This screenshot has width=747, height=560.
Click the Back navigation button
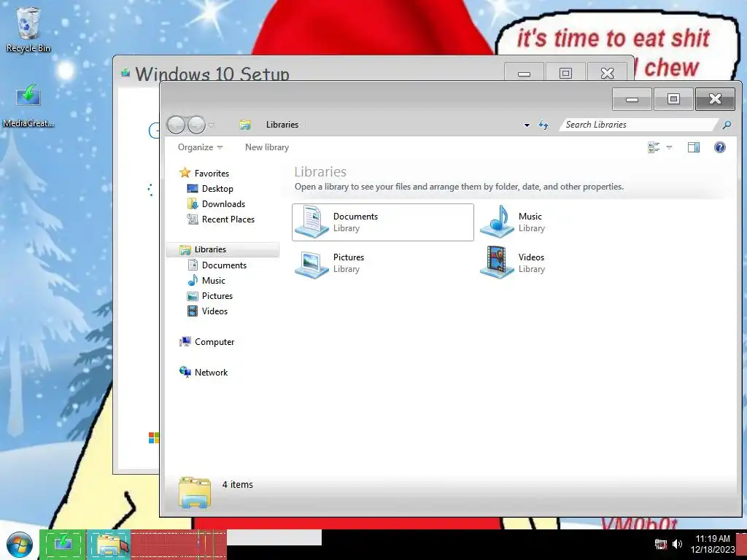pyautogui.click(x=176, y=125)
